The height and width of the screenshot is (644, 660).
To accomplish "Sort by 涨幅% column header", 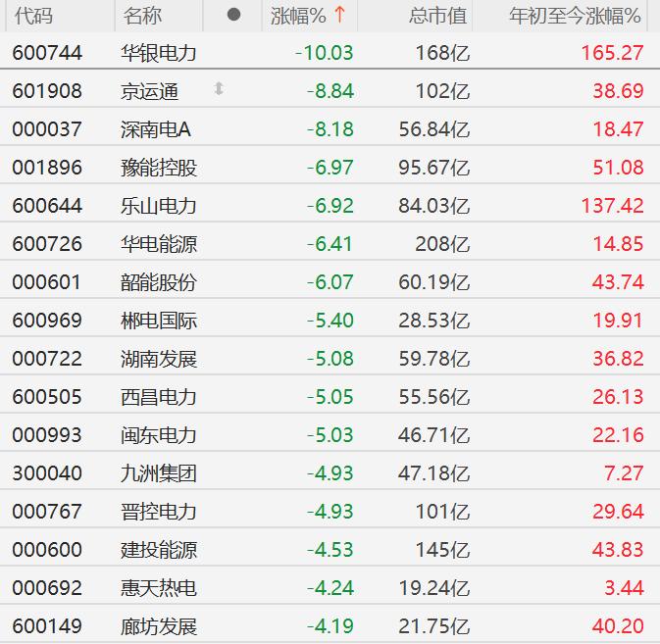I will 298,16.
